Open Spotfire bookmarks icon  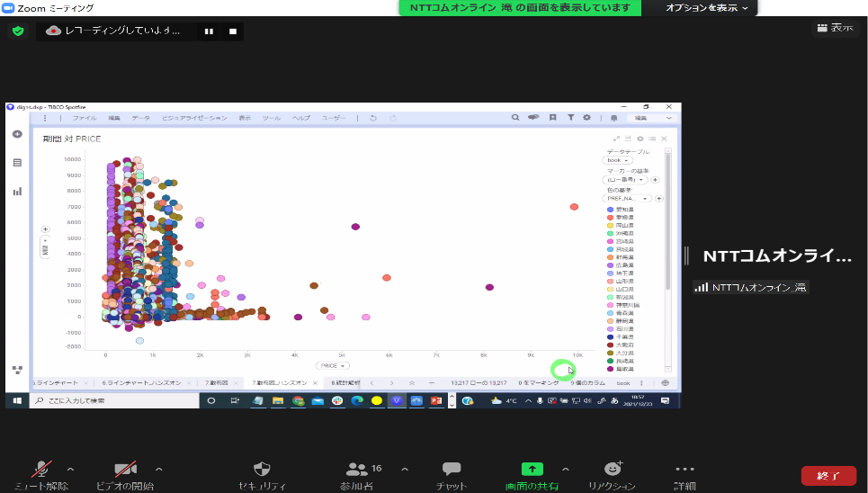pos(552,118)
